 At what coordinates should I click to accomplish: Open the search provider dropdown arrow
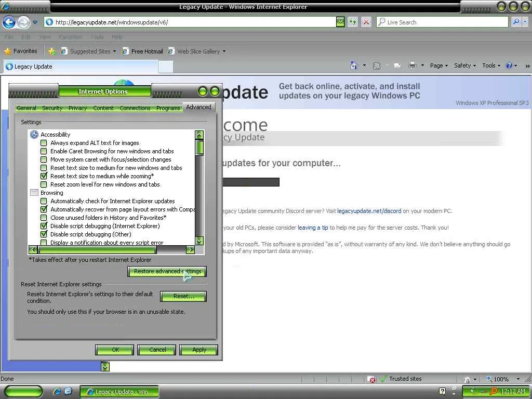click(x=525, y=22)
